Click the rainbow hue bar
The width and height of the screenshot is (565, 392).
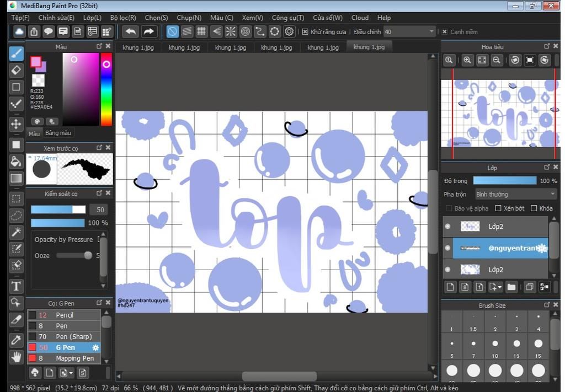click(x=106, y=89)
